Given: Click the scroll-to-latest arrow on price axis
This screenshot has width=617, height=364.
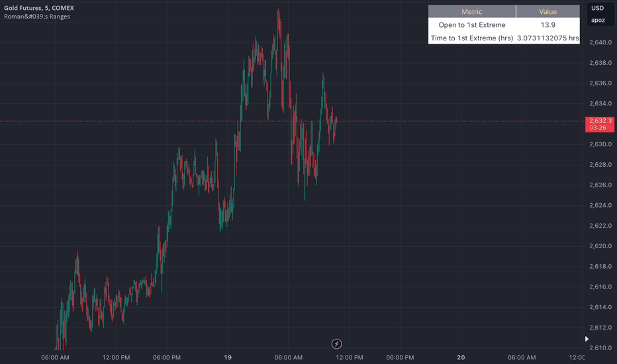Looking at the screenshot, I should click(587, 339).
